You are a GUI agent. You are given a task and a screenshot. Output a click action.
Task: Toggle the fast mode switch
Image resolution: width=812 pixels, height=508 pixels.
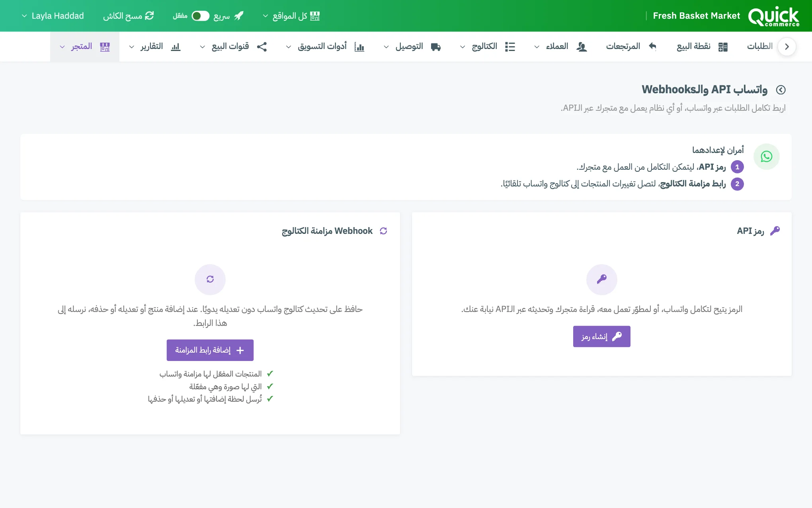(x=200, y=16)
